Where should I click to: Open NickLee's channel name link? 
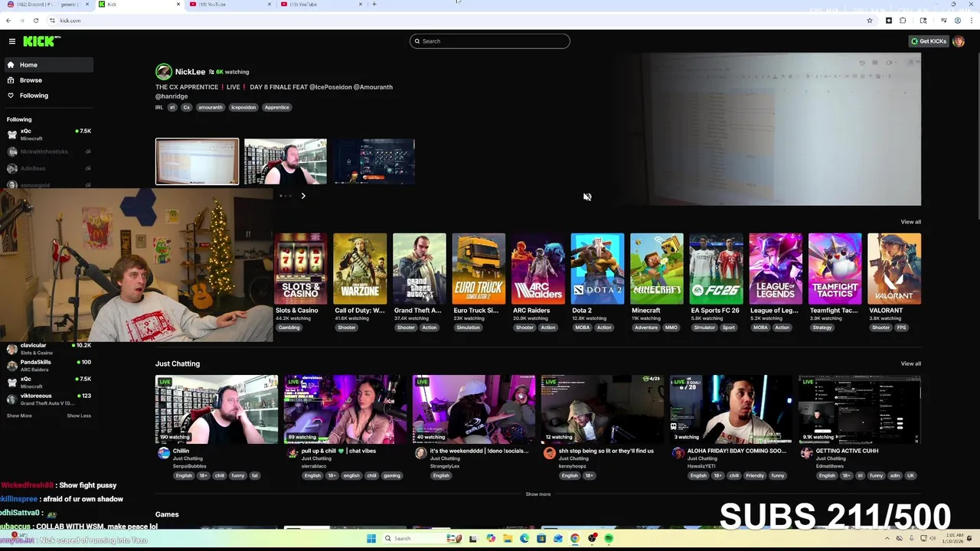(190, 72)
